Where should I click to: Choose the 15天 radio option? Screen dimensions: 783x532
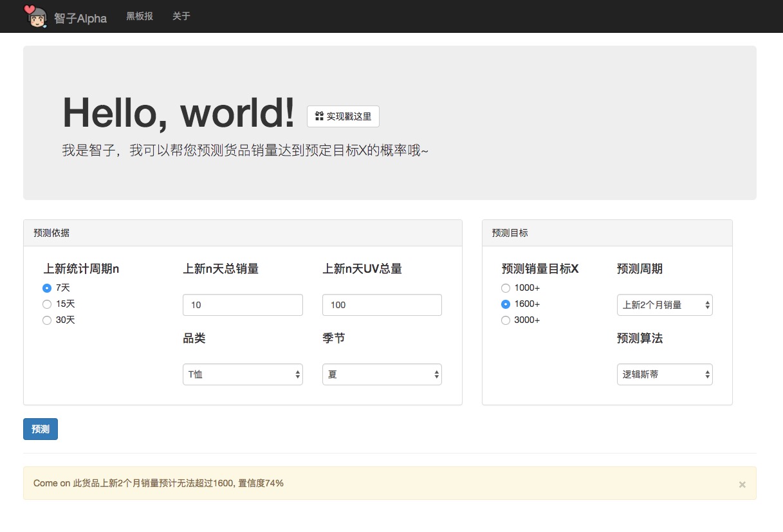tap(47, 304)
